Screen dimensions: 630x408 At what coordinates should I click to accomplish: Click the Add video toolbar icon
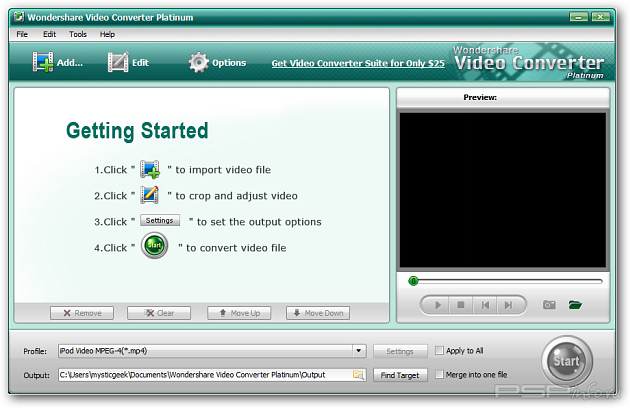click(57, 63)
